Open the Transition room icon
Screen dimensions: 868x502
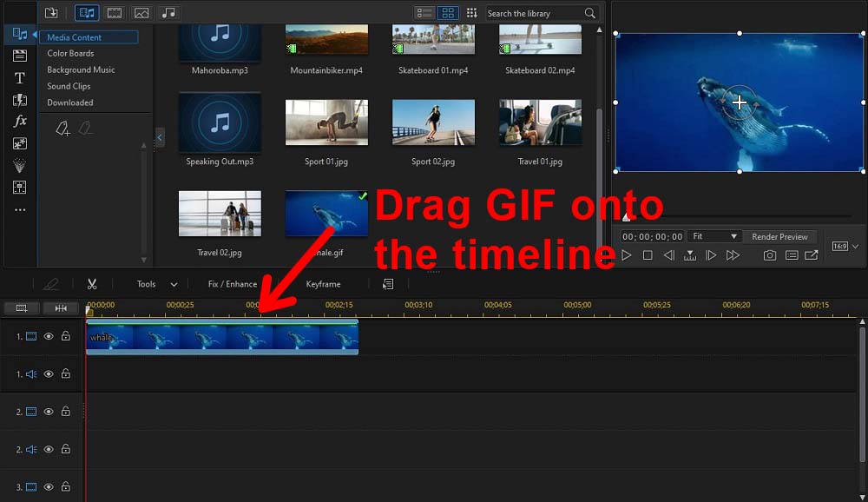click(x=19, y=99)
